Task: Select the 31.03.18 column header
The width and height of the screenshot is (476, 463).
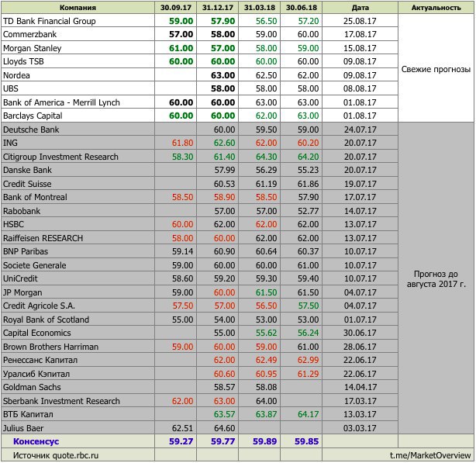Action: pos(260,8)
